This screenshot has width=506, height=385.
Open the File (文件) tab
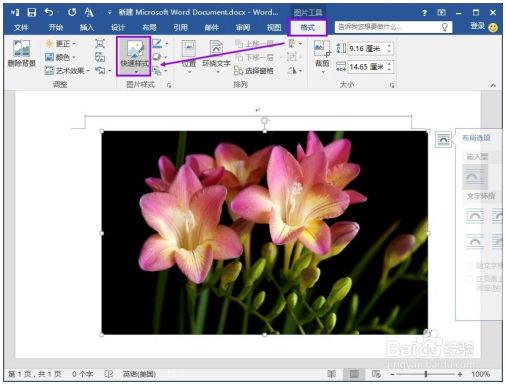click(x=21, y=27)
